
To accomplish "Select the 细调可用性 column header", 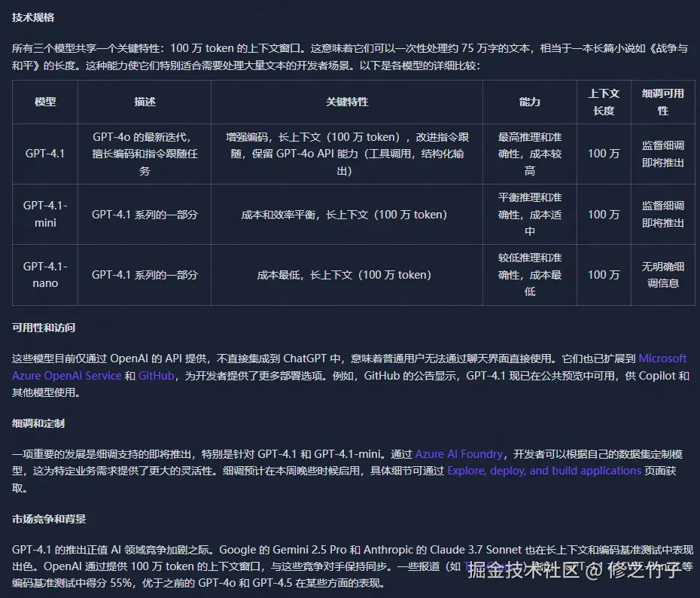I will (662, 102).
